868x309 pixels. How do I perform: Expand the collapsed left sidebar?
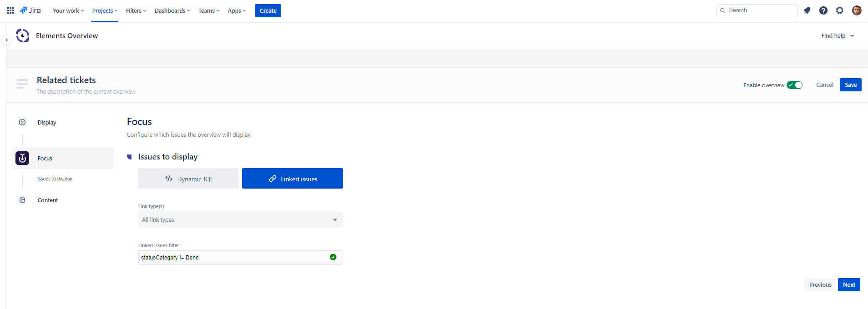click(x=6, y=40)
